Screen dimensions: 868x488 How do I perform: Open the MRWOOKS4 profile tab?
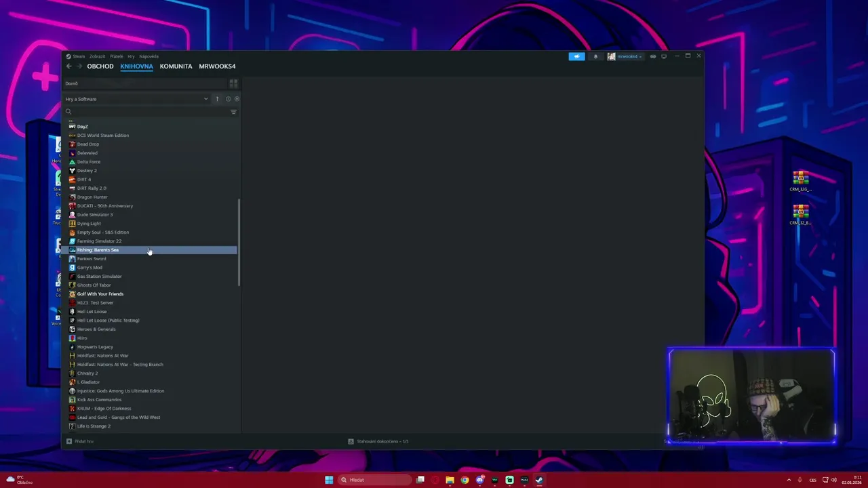tap(217, 66)
